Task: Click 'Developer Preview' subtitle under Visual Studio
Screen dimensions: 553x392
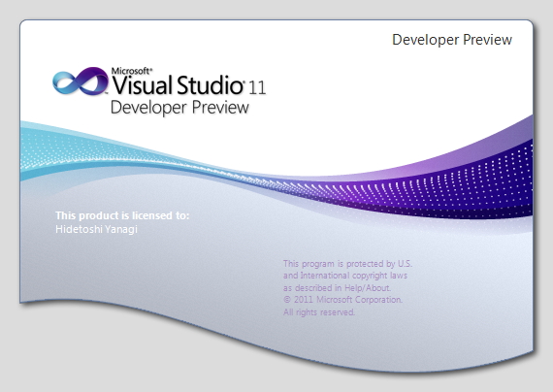Action: coord(179,108)
